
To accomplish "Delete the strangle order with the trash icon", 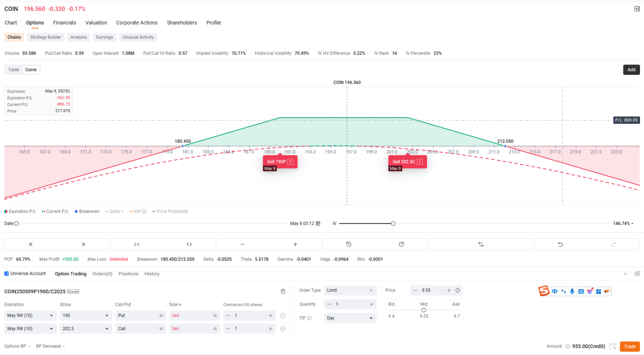I will pyautogui.click(x=283, y=291).
